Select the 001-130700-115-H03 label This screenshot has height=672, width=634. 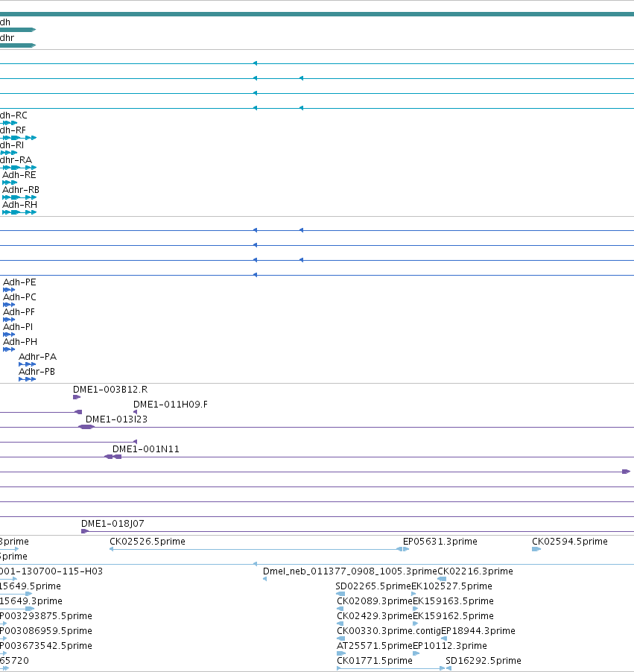coord(51,571)
